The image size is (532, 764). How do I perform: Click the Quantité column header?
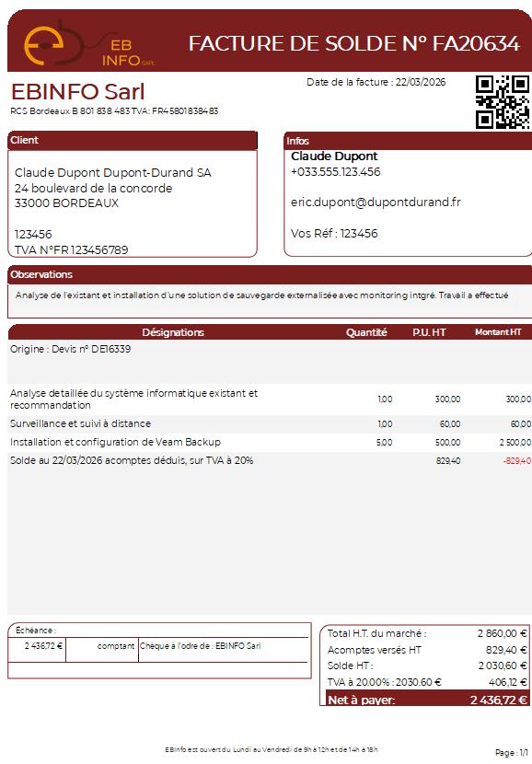pyautogui.click(x=366, y=332)
